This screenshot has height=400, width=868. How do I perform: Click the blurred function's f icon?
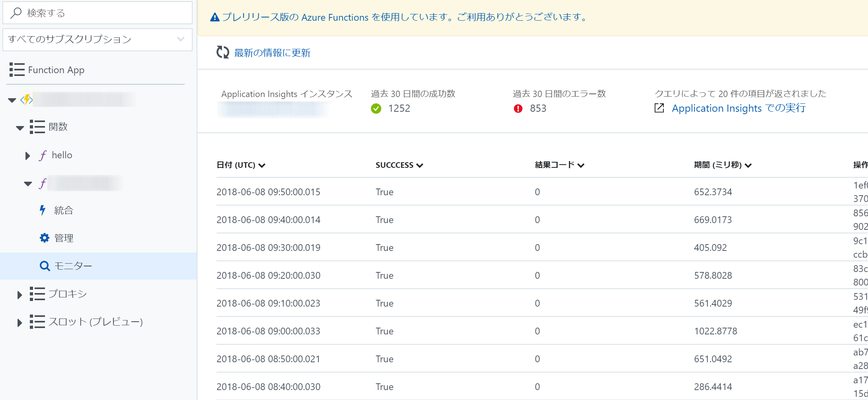(x=43, y=183)
